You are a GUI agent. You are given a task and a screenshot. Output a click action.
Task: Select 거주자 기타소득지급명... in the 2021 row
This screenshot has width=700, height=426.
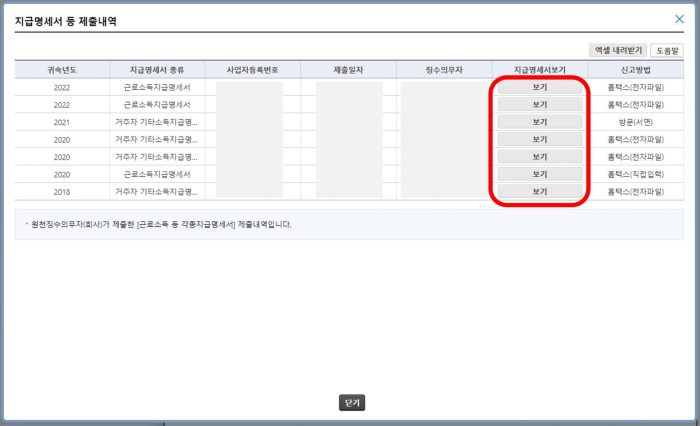click(156, 122)
